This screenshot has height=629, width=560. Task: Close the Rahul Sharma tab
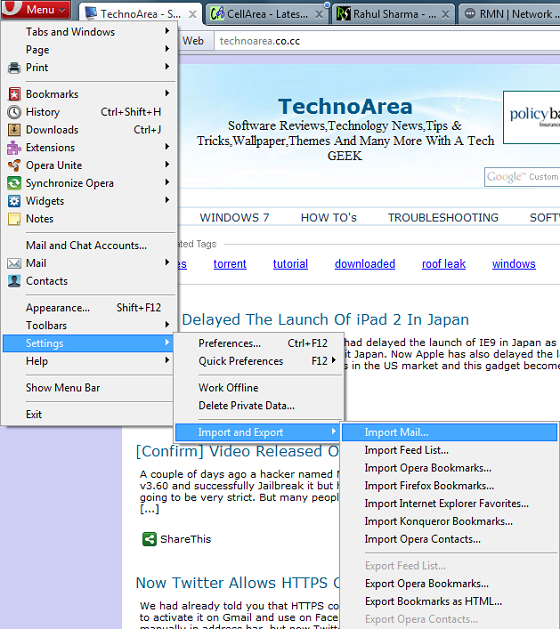click(445, 14)
